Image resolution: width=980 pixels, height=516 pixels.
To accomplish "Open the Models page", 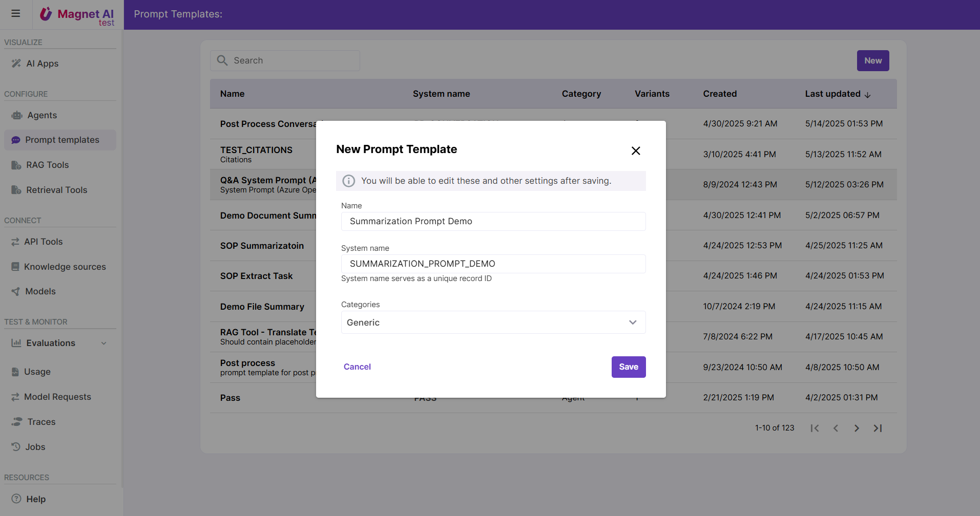I will [x=40, y=291].
